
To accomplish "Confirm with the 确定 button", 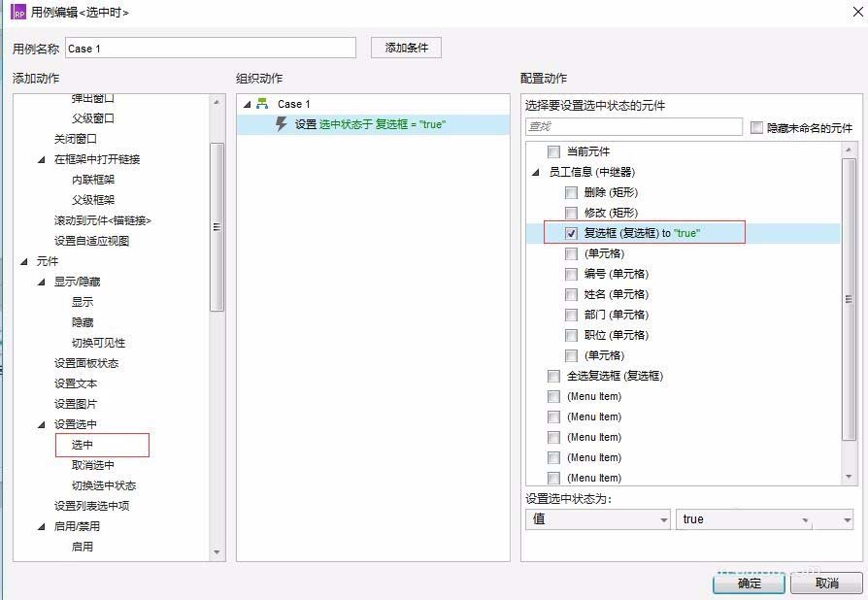I will pyautogui.click(x=749, y=583).
